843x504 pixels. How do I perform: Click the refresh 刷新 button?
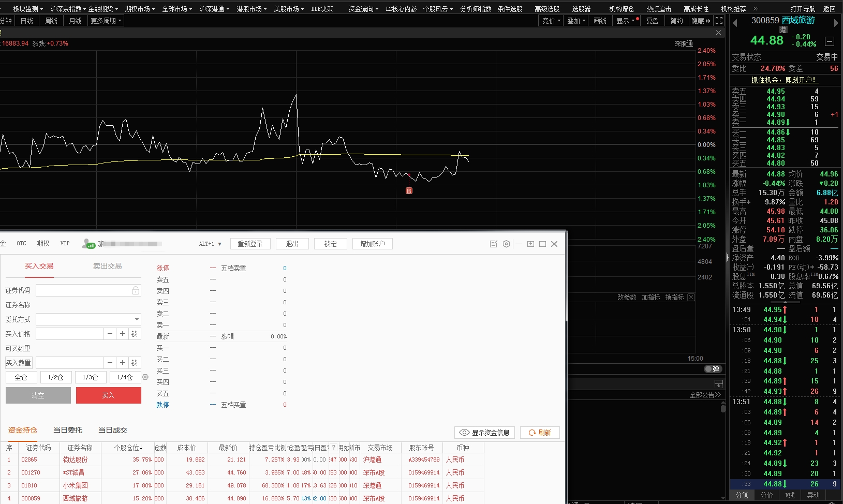pyautogui.click(x=540, y=433)
